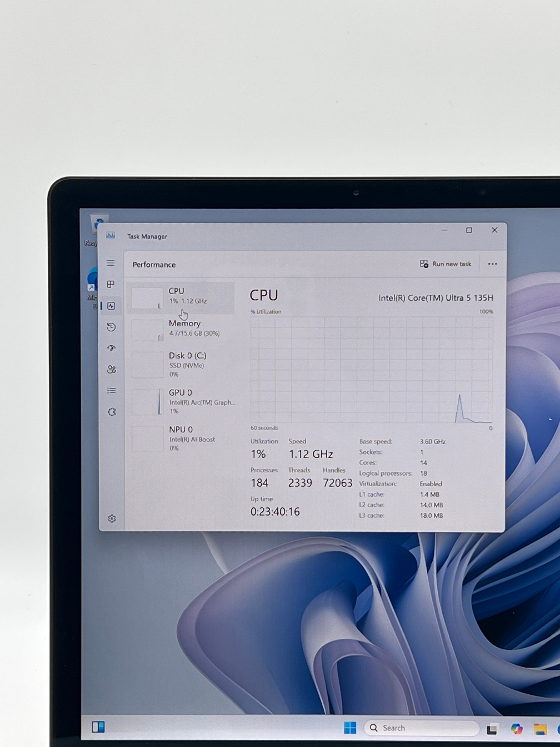Click the CPU utilization graph

[x=371, y=370]
